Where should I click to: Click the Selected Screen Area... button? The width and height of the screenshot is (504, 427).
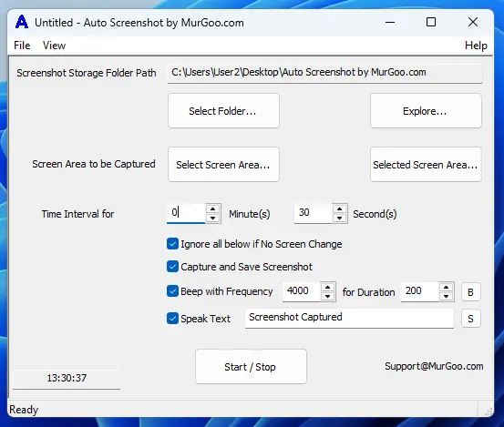tap(426, 165)
